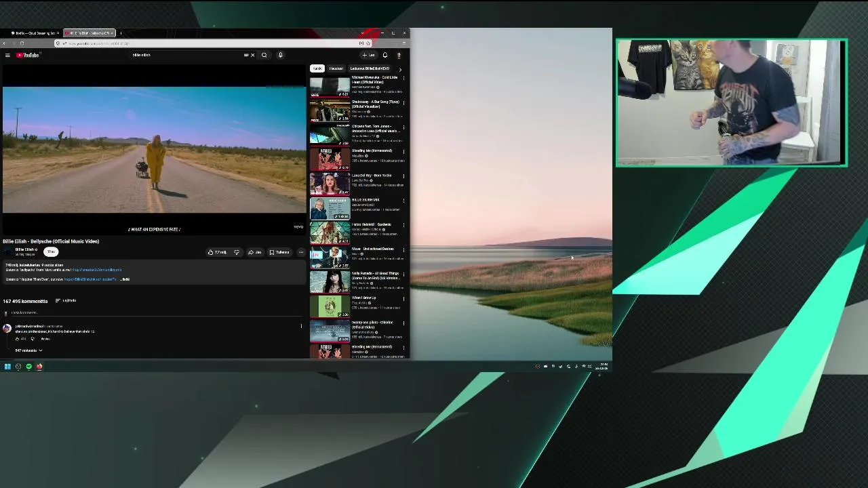868x488 pixels.
Task: Share the video with Jaa button
Action: (x=255, y=252)
